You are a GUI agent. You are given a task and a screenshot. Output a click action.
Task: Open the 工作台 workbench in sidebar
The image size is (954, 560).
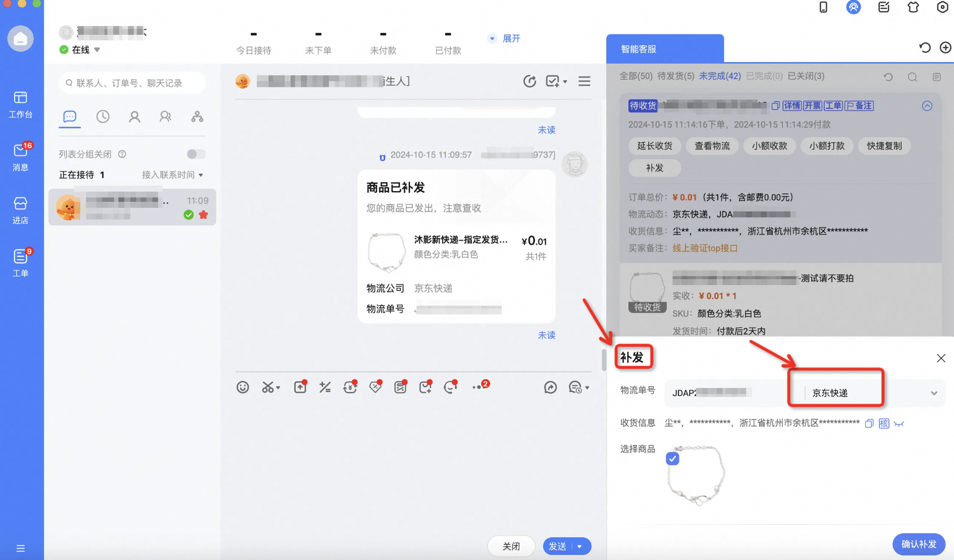pos(20,104)
